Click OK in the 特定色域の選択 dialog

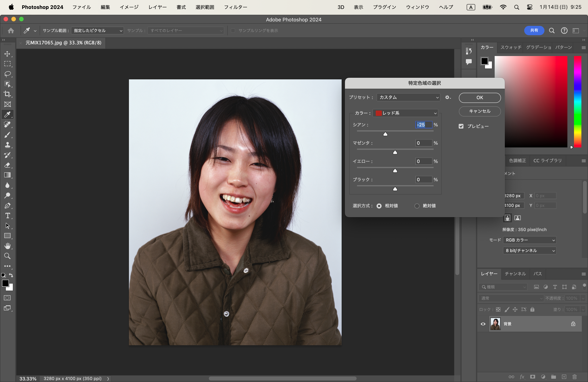(x=480, y=98)
